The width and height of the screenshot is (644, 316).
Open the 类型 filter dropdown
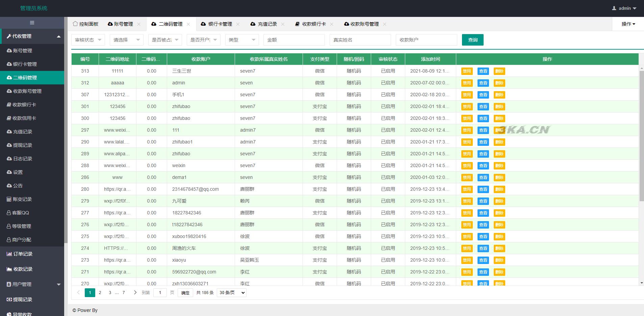pos(242,40)
